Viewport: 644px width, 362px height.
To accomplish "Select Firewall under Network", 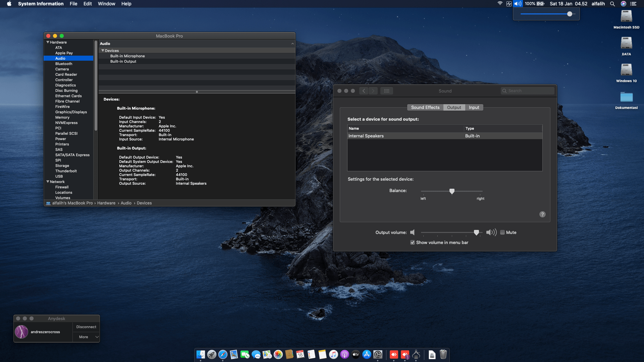I will [62, 187].
